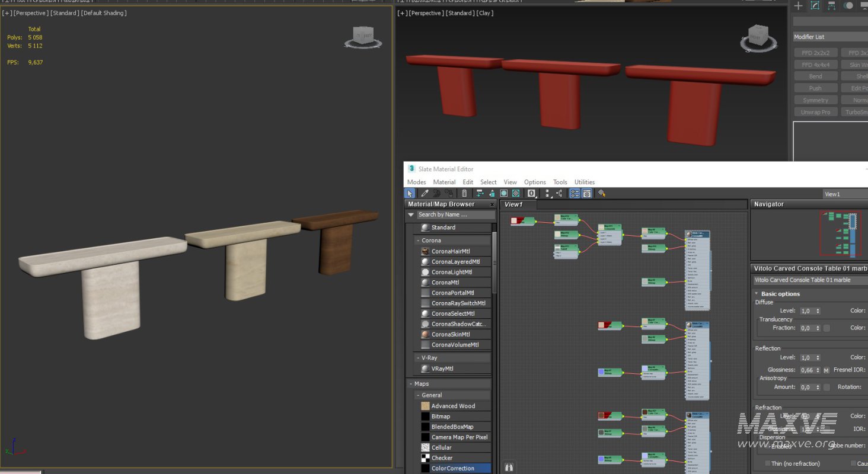The width and height of the screenshot is (868, 474).
Task: Click the Unwrap Pro modifier button
Action: 816,112
